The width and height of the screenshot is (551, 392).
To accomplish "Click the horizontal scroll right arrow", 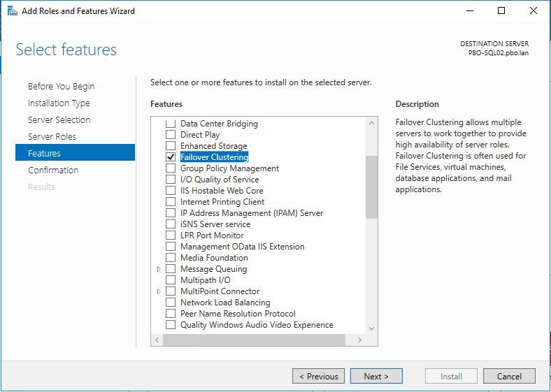I will (x=359, y=340).
